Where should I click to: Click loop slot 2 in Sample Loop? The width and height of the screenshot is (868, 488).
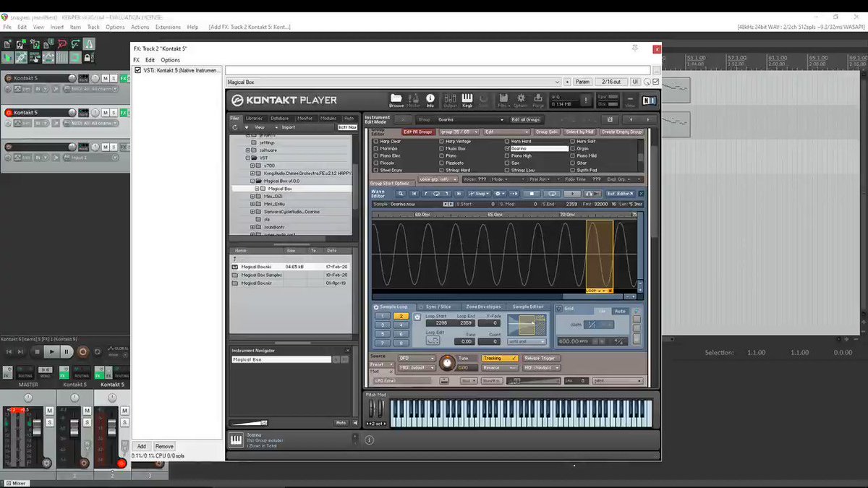[400, 316]
